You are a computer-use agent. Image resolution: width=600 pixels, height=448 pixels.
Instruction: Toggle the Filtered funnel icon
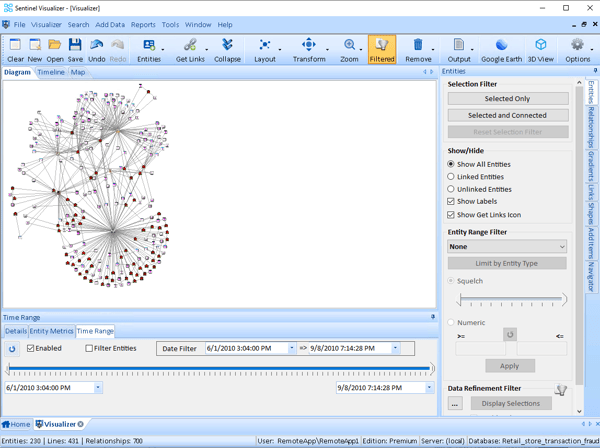tap(382, 46)
